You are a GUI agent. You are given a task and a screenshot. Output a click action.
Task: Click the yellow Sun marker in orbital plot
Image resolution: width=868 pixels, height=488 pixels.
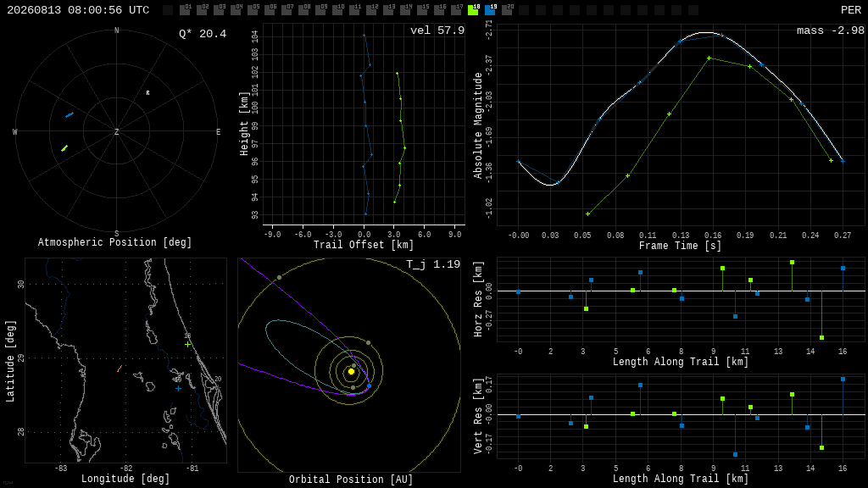(351, 371)
